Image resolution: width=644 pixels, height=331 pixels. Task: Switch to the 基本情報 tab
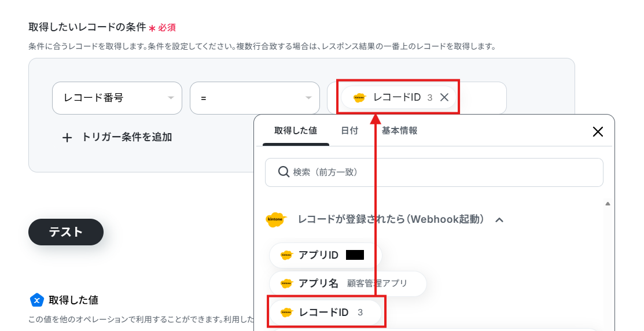pyautogui.click(x=400, y=131)
